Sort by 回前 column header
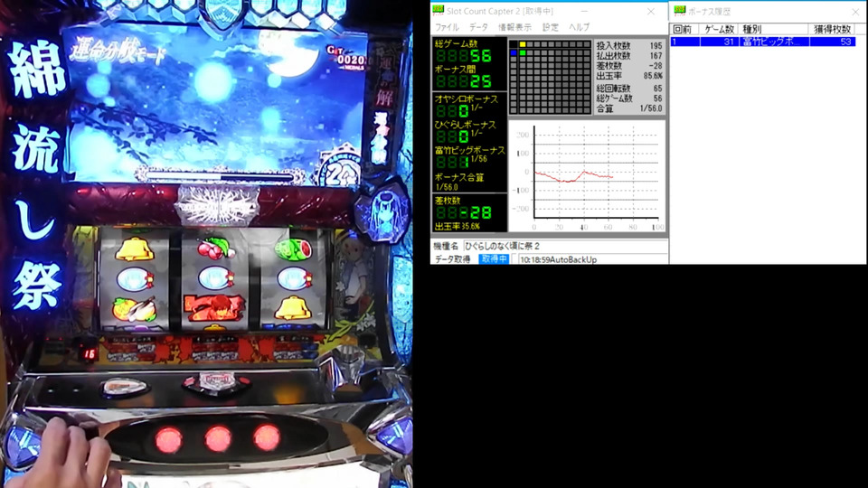 click(684, 29)
